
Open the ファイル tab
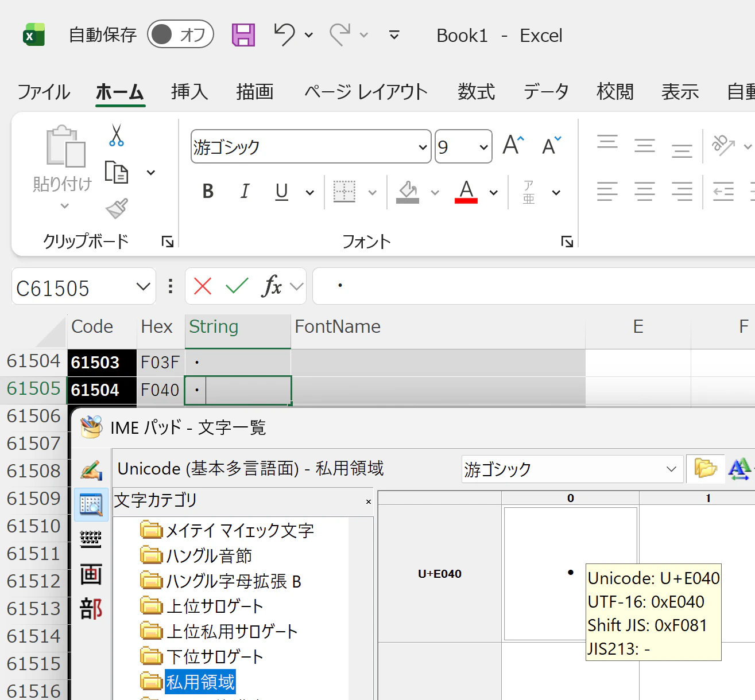tap(44, 92)
